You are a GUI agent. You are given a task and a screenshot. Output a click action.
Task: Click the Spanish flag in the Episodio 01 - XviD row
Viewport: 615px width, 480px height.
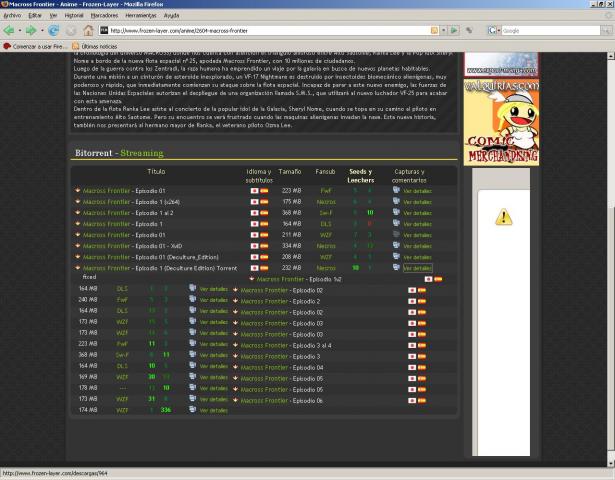click(264, 246)
